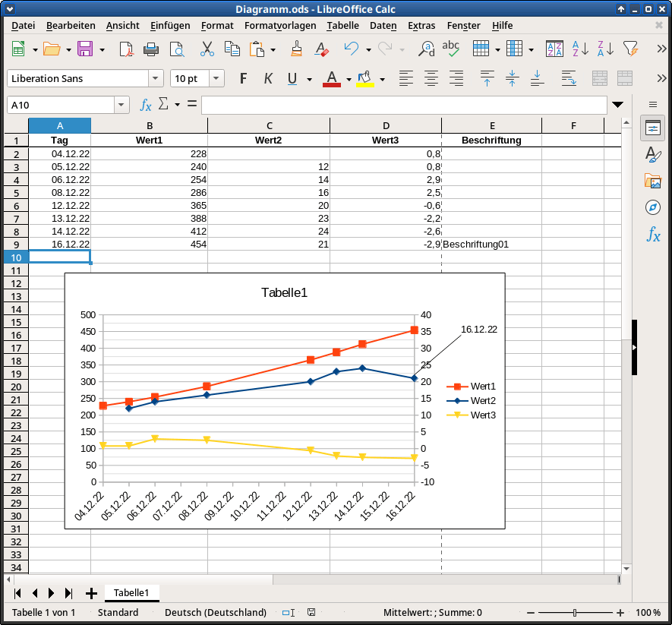This screenshot has width=672, height=625.
Task: Zoom out with the minus button
Action: [x=531, y=613]
